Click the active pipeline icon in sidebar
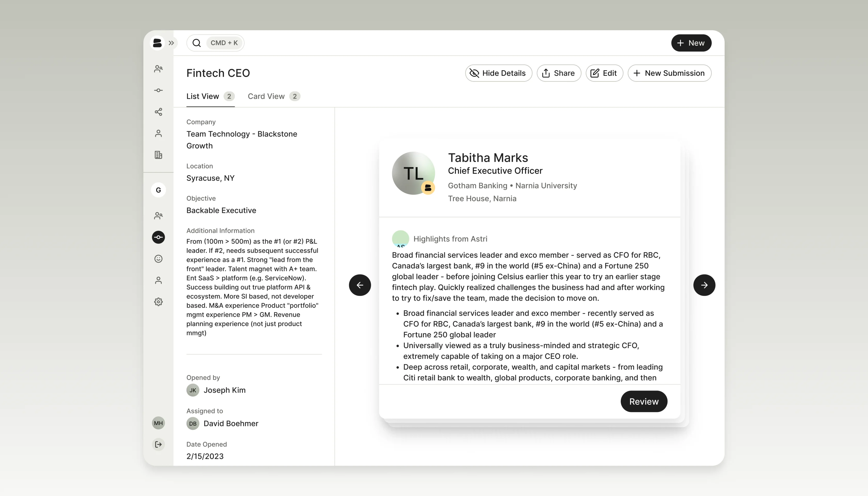Screen dimensions: 868x496 pos(158,237)
